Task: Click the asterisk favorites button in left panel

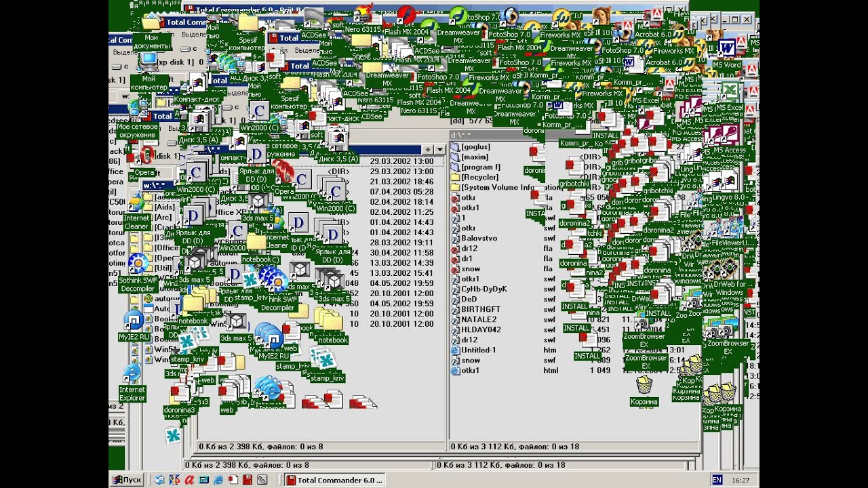Action: point(427,150)
